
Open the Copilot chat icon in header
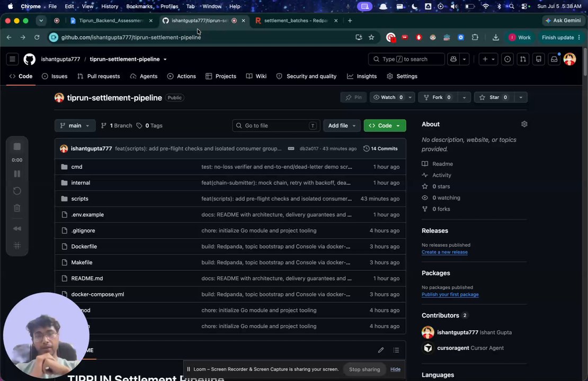[453, 59]
